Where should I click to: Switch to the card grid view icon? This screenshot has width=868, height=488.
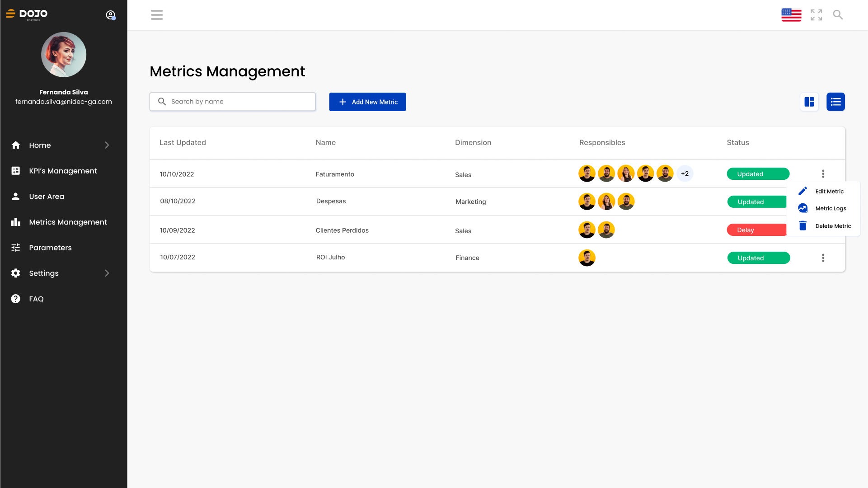809,102
